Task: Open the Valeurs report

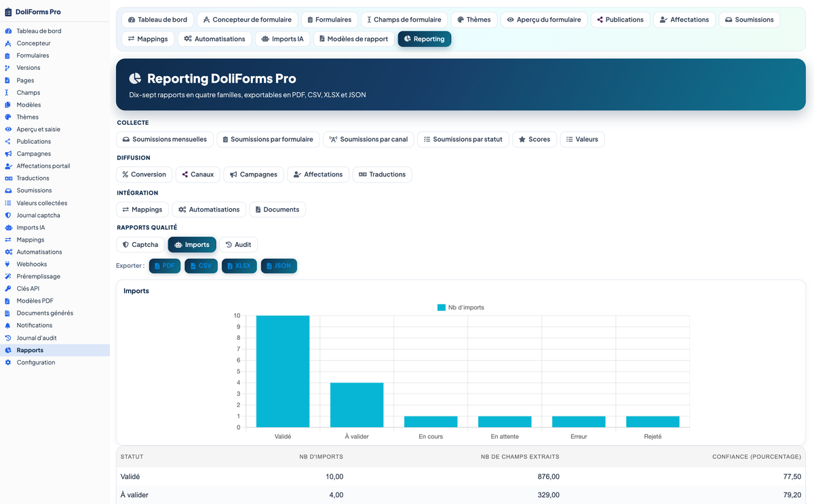Action: coord(582,140)
